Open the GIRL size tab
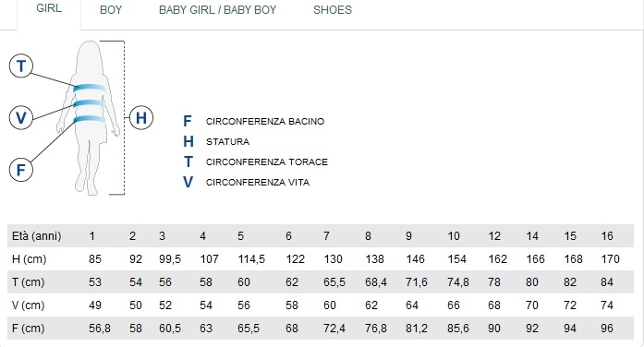644x347 pixels. coord(49,8)
